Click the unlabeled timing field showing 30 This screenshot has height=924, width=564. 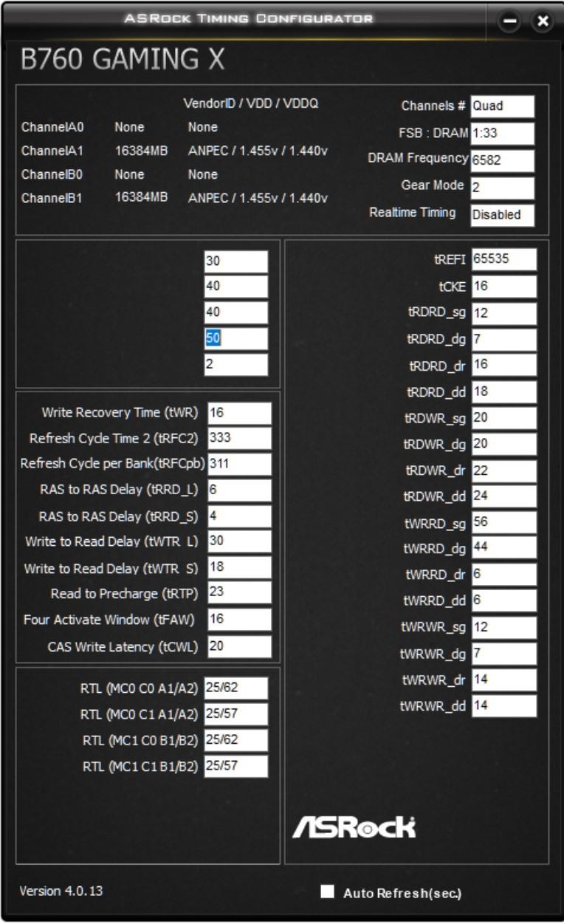coord(236,261)
